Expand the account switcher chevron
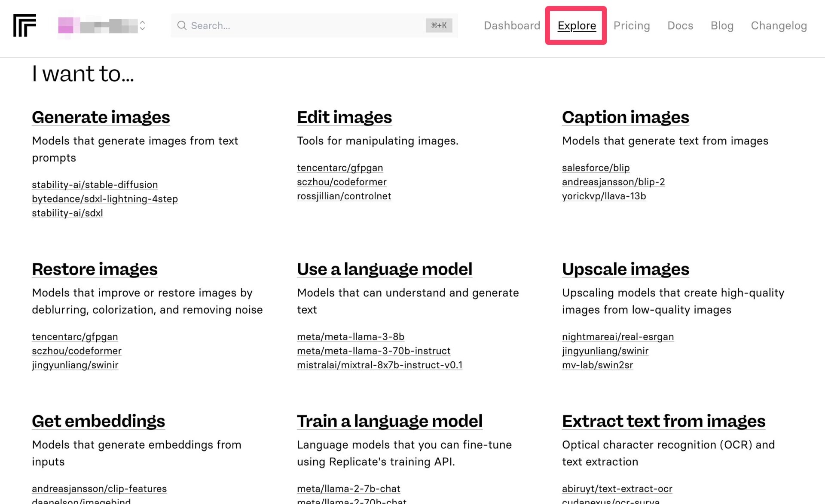This screenshot has width=825, height=504. click(143, 25)
